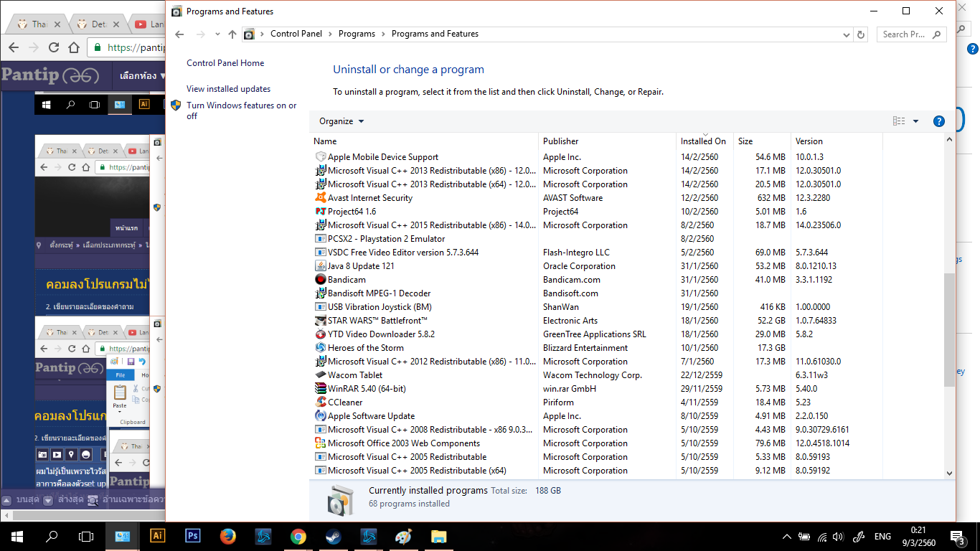Viewport: 980px width, 551px height.
Task: Select the Heroes of the Storm icon
Action: 321,348
